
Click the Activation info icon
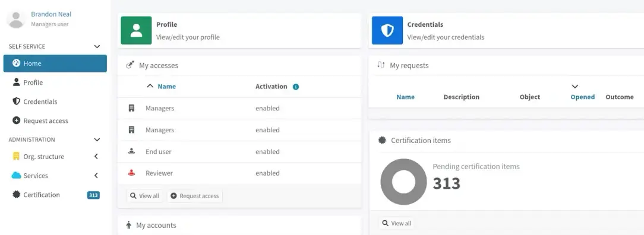(x=296, y=87)
